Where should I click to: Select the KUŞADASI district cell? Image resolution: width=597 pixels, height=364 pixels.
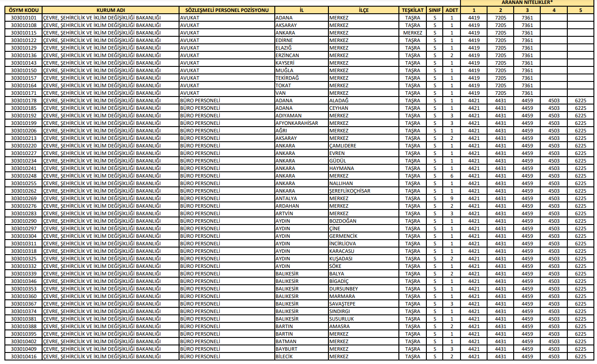click(x=363, y=259)
